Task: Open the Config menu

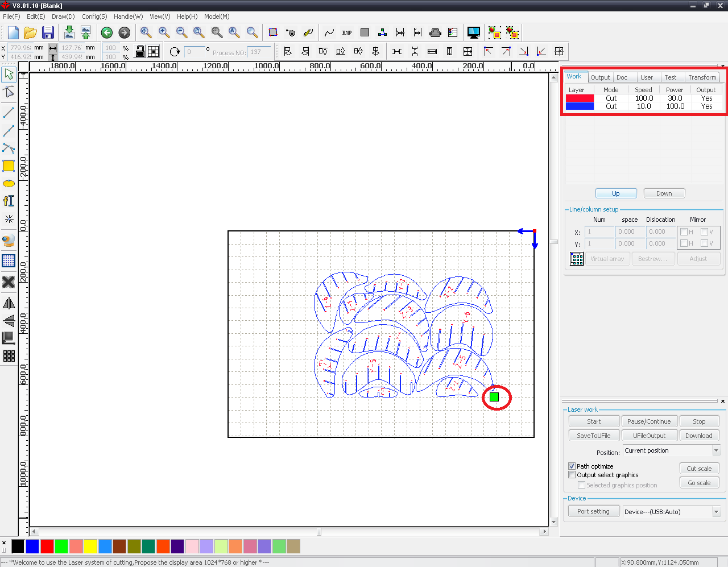Action: pos(94,16)
